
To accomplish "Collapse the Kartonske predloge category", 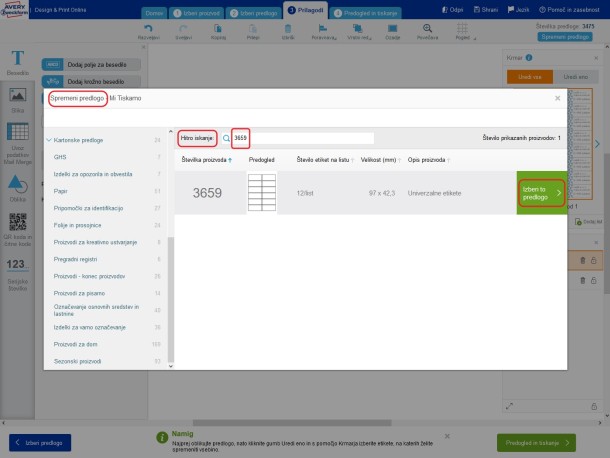I will click(x=49, y=140).
